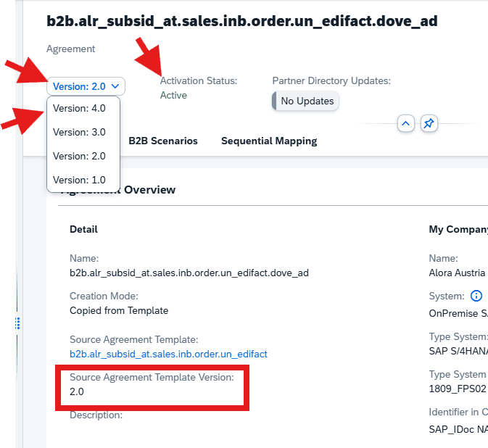Collapse header with the up chevron button
Viewport: 488px width, 448px height.
[406, 123]
